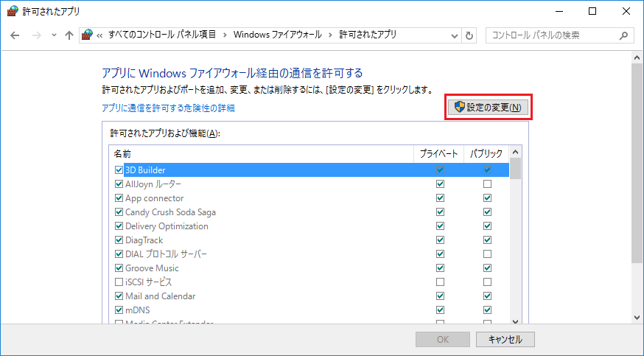
Task: Enable the iSCSI サービス checkbox
Action: tap(119, 282)
